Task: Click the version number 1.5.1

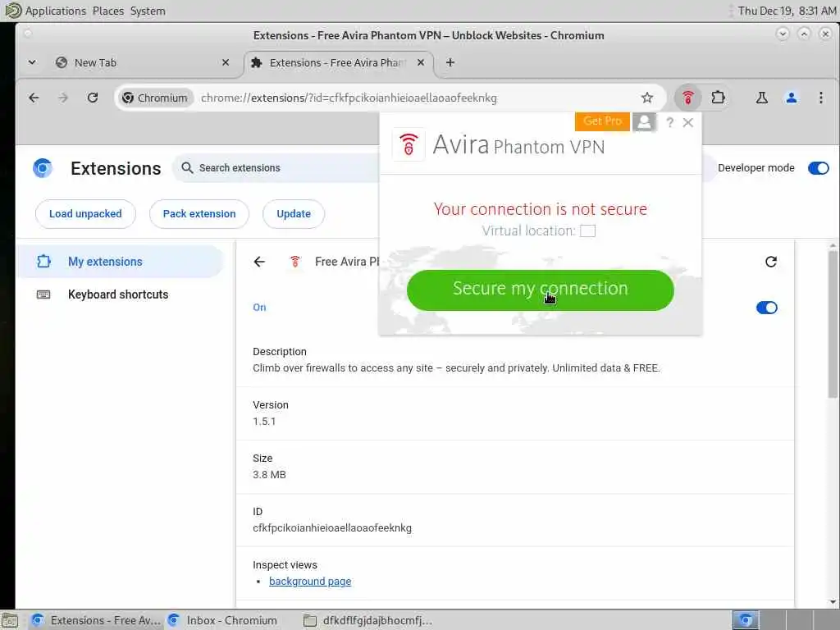Action: [x=264, y=421]
